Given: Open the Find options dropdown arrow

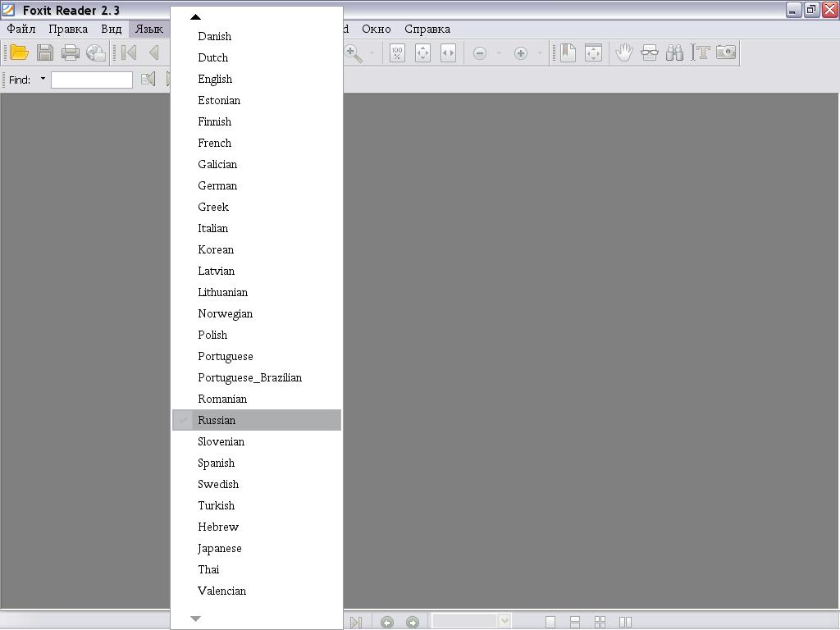Looking at the screenshot, I should tap(43, 80).
